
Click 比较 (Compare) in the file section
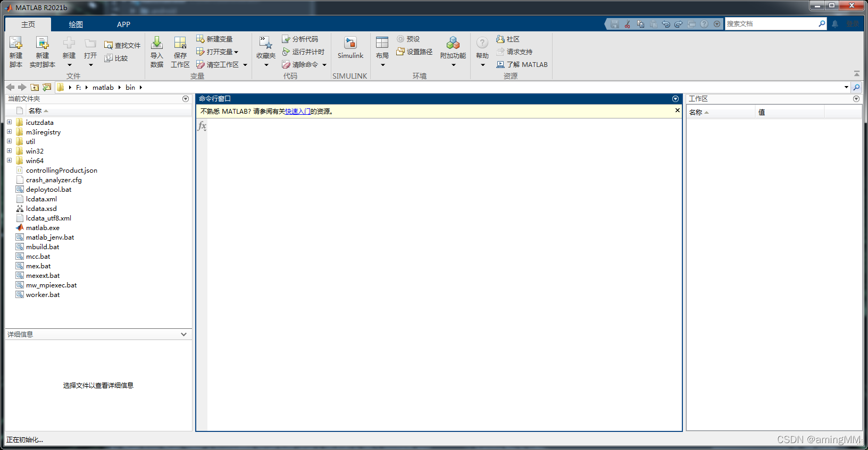tap(116, 58)
